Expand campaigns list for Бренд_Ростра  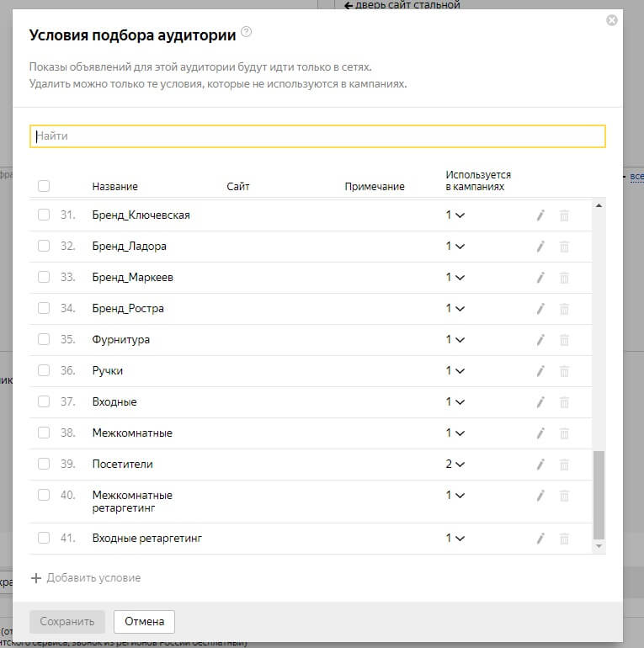pos(455,309)
